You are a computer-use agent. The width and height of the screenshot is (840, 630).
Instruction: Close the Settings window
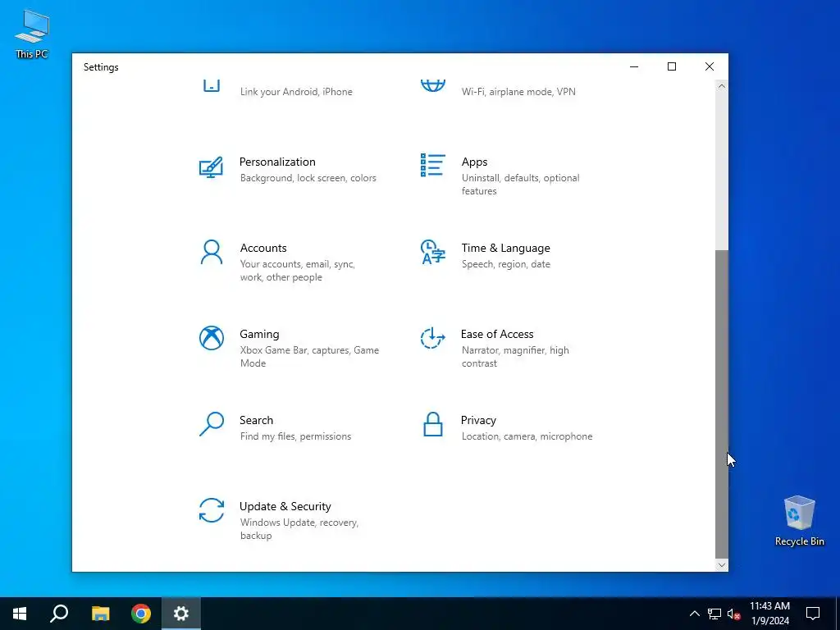point(710,66)
